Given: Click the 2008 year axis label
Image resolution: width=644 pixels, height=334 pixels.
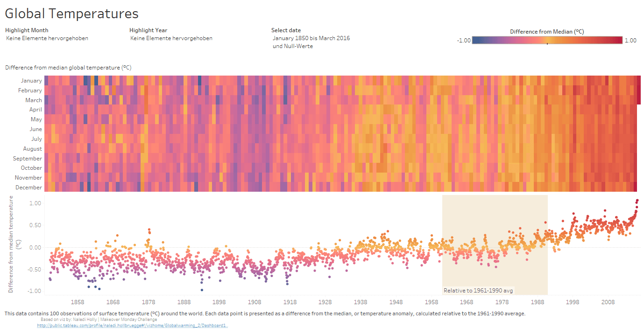Looking at the screenshot, I should tap(608, 302).
